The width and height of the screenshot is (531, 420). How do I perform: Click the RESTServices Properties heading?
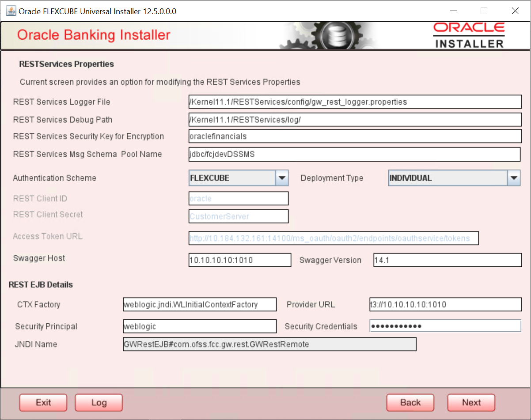[66, 64]
